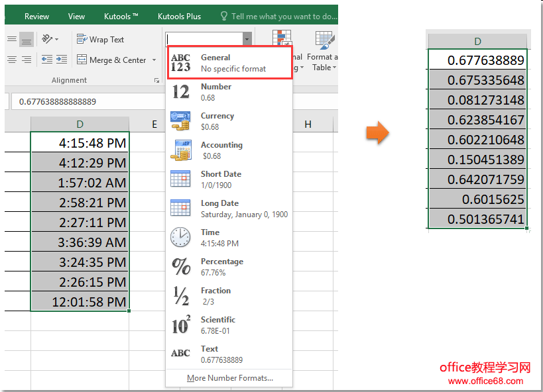Choose the Time clock icon format
The width and height of the screenshot is (543, 392).
(x=180, y=237)
